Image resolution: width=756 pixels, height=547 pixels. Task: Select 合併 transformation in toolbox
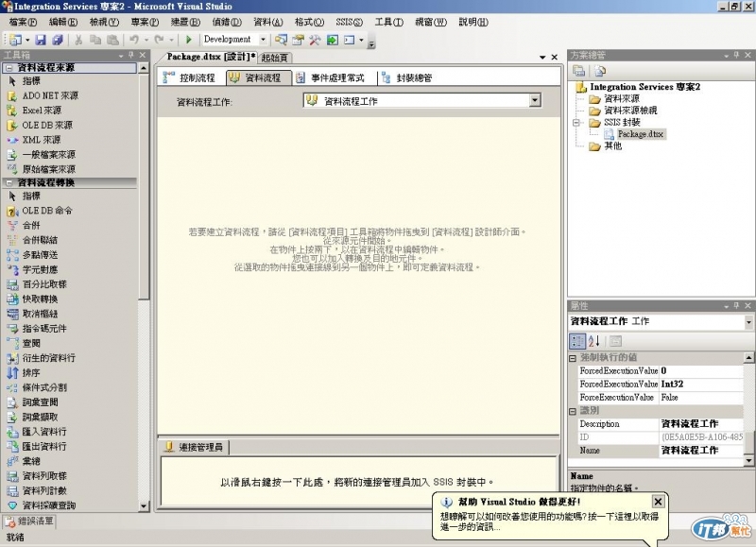(25, 225)
